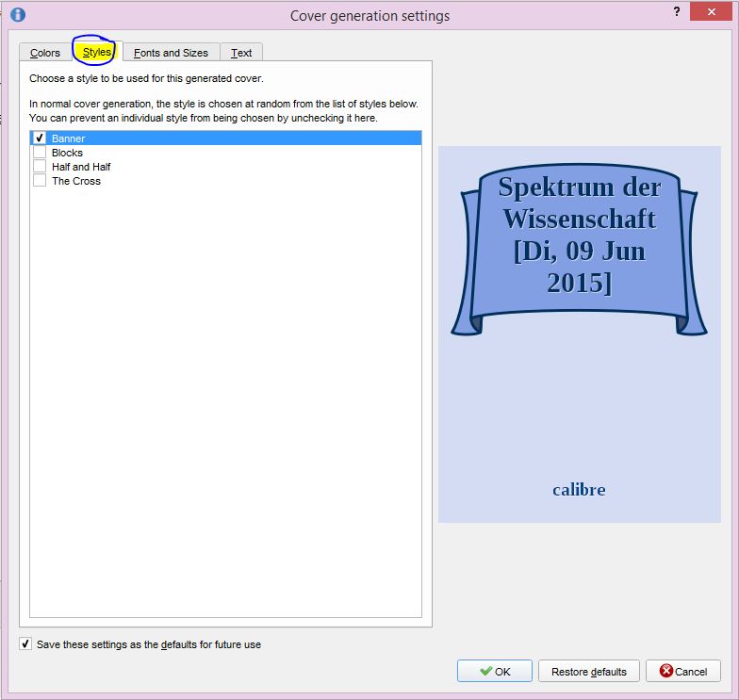Switch to the Text tab

tap(241, 53)
